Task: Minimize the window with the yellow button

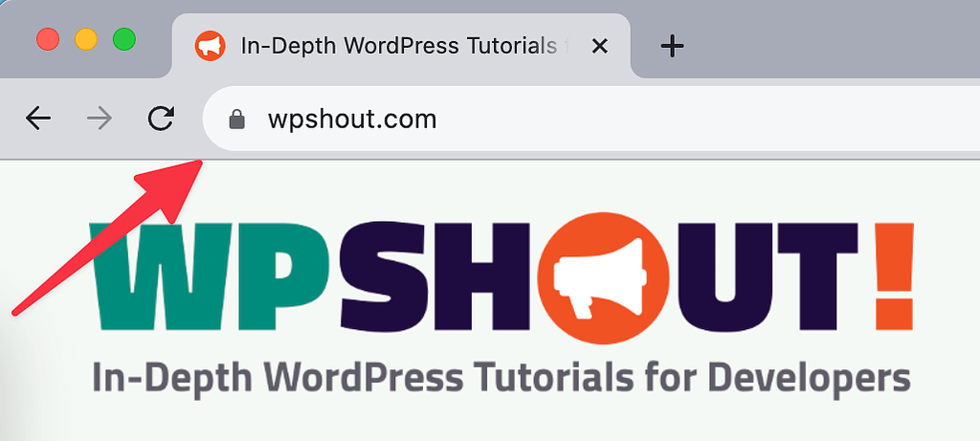Action: 85,40
